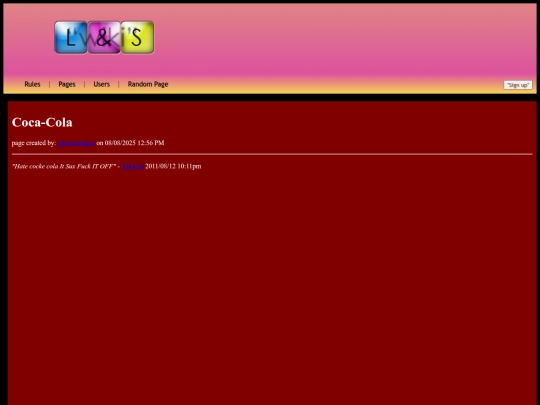Go to the Users list

(x=102, y=84)
